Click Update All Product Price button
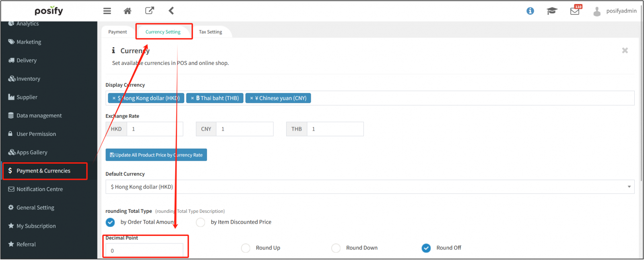 (156, 155)
